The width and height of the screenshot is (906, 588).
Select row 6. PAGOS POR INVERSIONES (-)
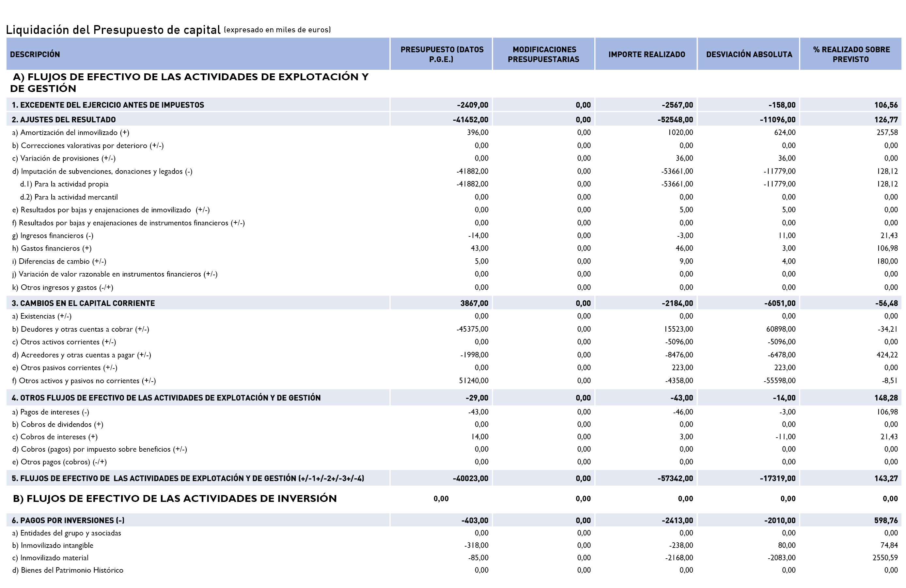click(454, 520)
